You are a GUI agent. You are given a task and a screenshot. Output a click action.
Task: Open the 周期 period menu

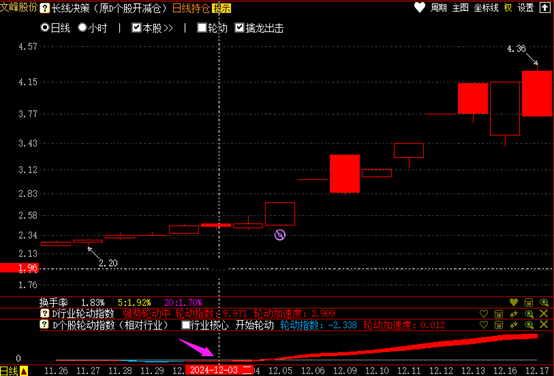(x=438, y=8)
